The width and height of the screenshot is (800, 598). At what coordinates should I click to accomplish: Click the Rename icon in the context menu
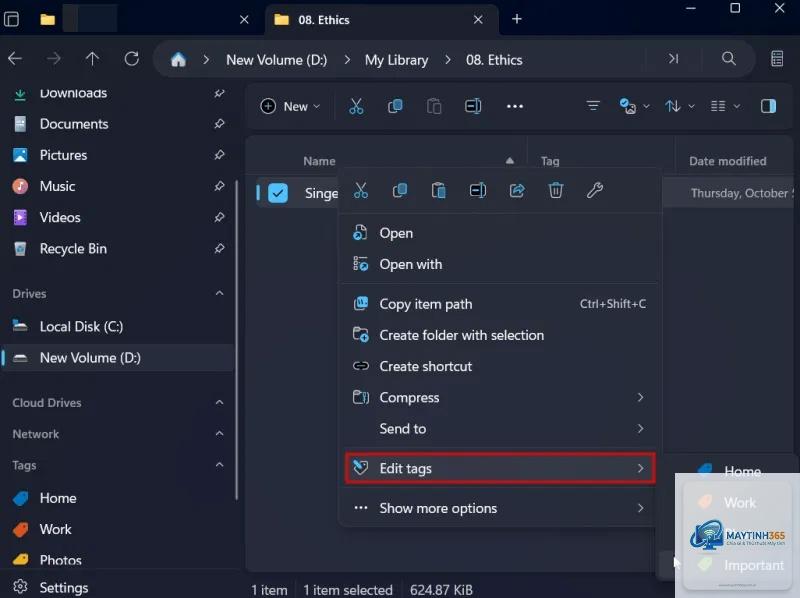pyautogui.click(x=478, y=191)
